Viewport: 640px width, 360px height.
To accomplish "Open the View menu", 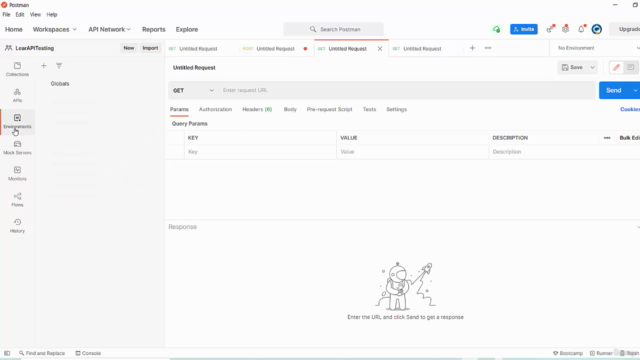I will click(x=35, y=14).
